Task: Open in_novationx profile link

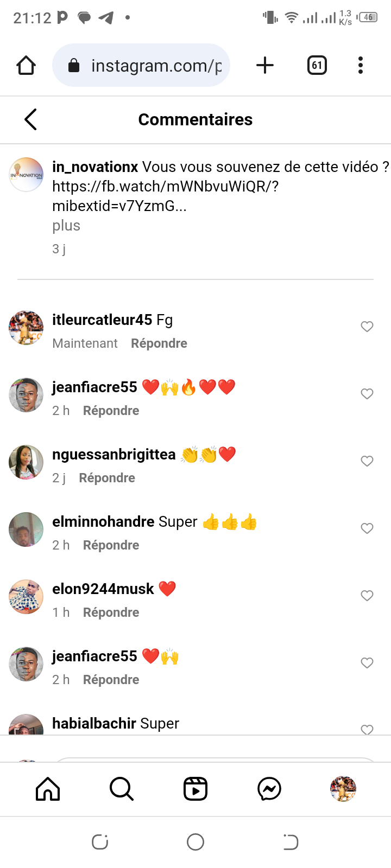Action: pyautogui.click(x=95, y=167)
